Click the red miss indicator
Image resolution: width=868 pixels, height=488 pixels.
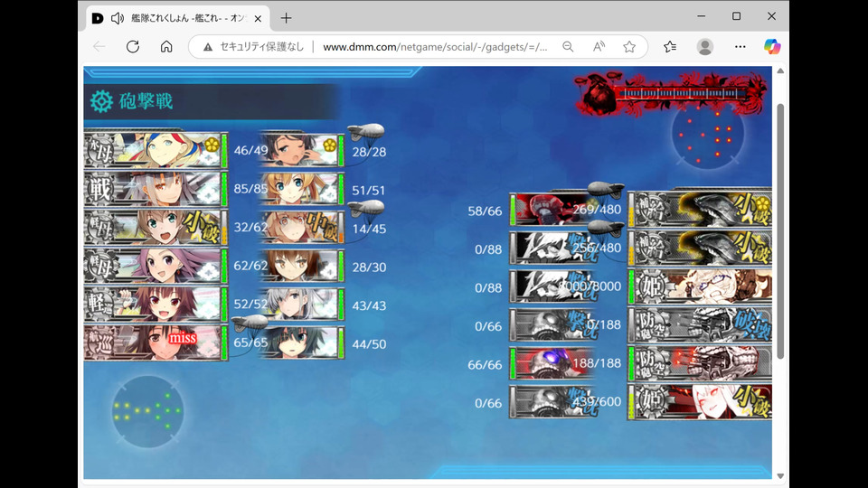(183, 337)
